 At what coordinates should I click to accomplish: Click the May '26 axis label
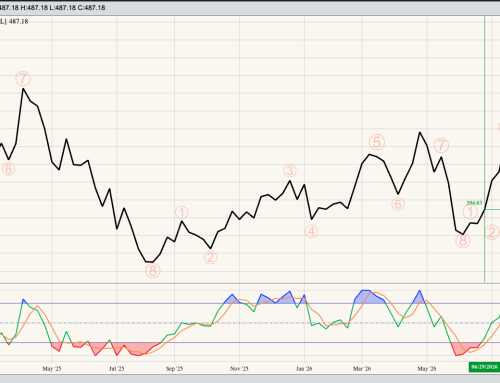coord(427,369)
